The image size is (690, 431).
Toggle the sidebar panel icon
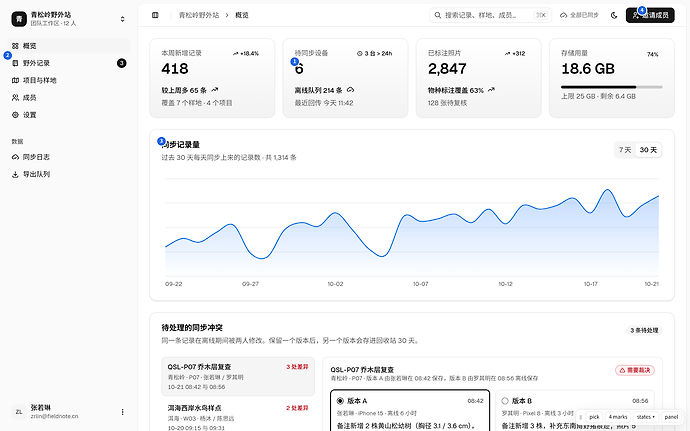click(155, 15)
